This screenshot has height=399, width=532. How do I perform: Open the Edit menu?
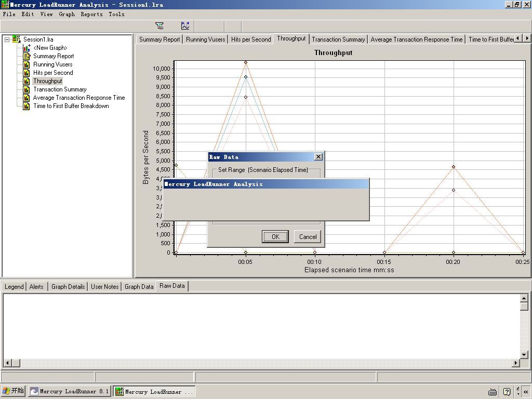[28, 14]
